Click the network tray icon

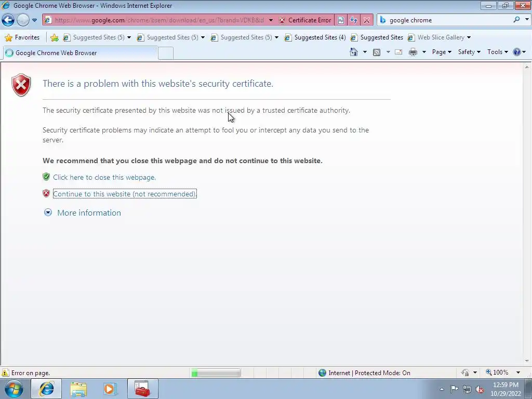467,389
